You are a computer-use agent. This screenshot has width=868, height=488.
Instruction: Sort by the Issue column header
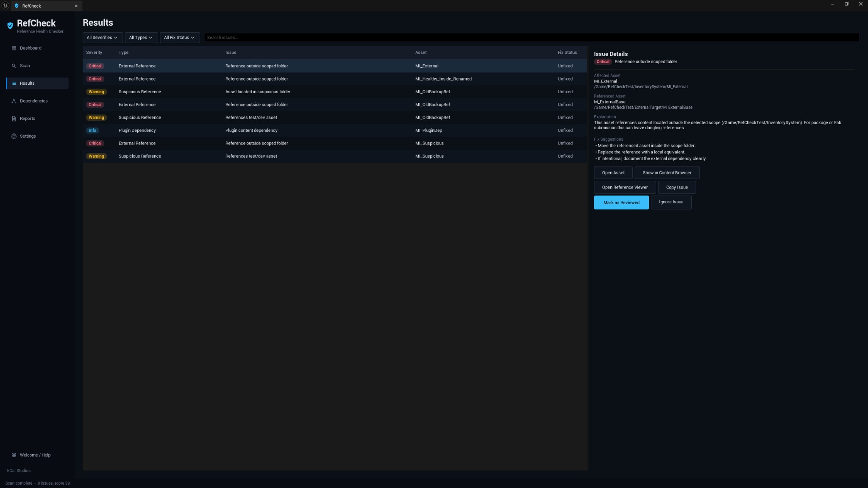tap(231, 53)
